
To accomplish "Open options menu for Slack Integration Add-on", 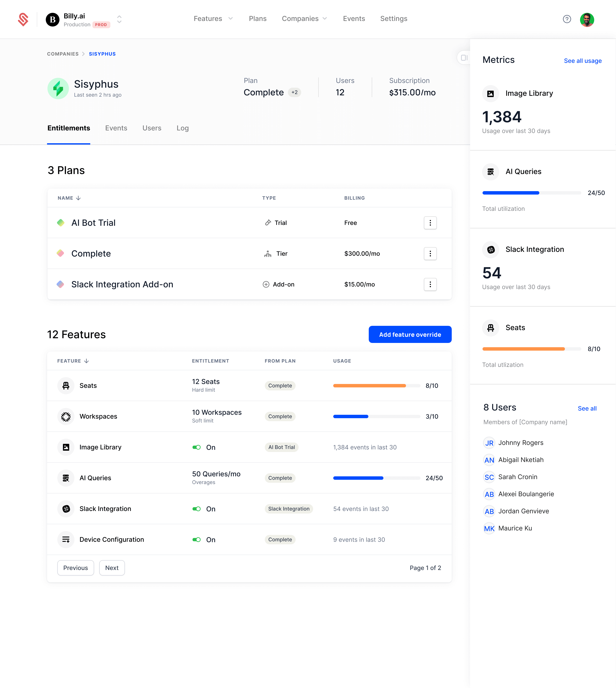I will click(x=430, y=284).
